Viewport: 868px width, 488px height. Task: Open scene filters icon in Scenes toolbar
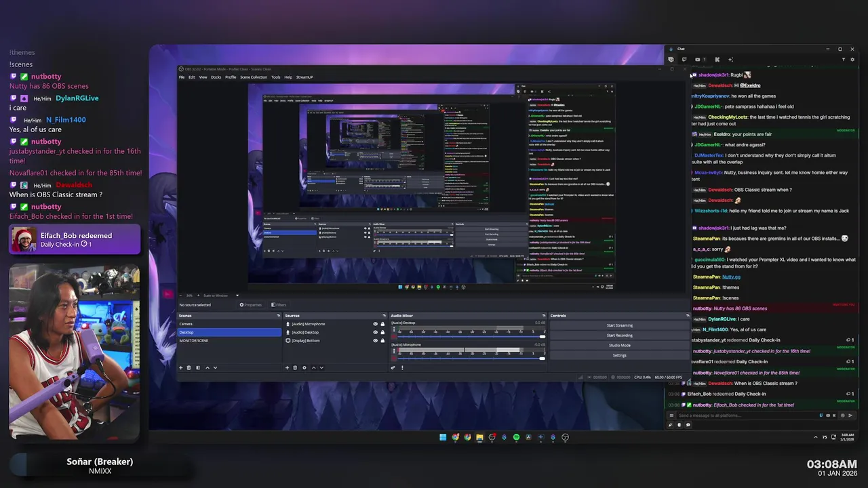pyautogui.click(x=198, y=367)
